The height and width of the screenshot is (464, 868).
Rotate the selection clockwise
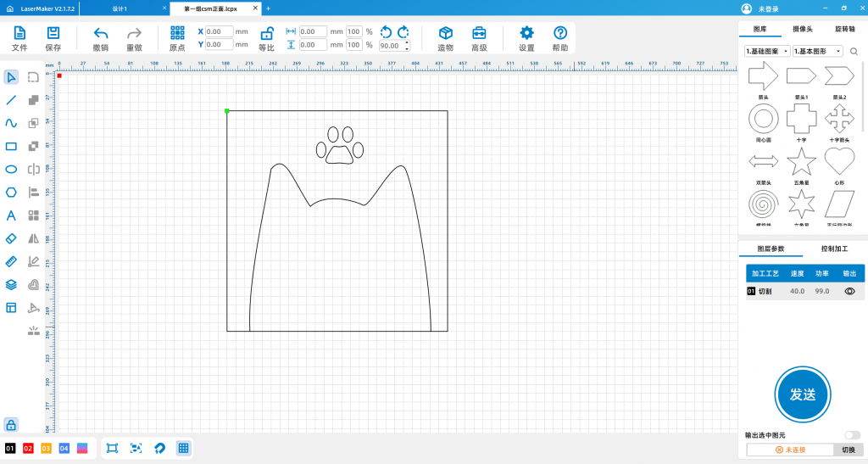(403, 32)
